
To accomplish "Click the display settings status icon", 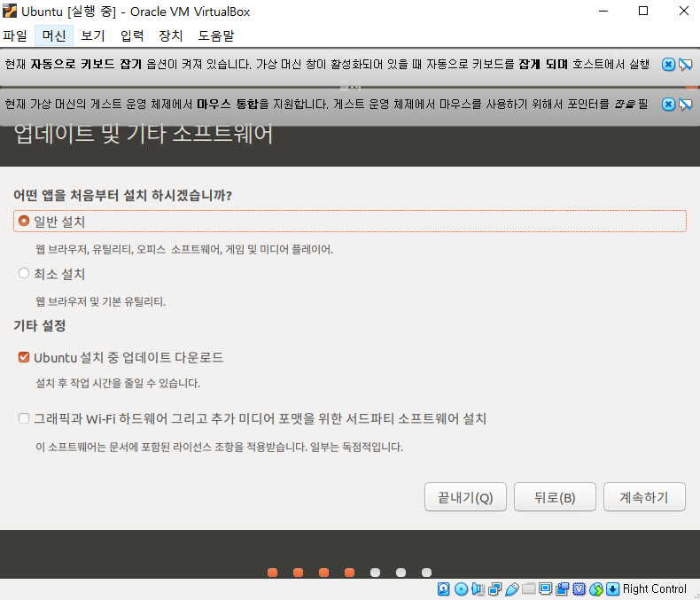I will (545, 589).
